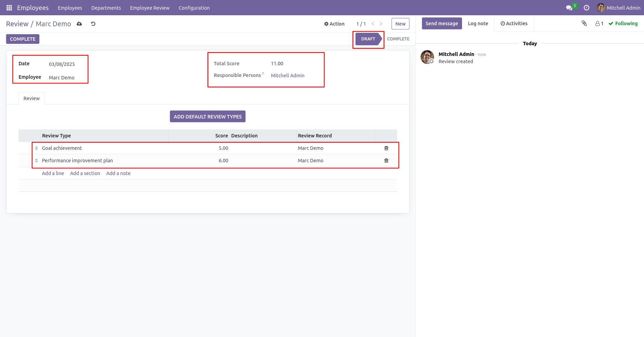Click Add a section link
This screenshot has width=644, height=337.
pos(85,173)
